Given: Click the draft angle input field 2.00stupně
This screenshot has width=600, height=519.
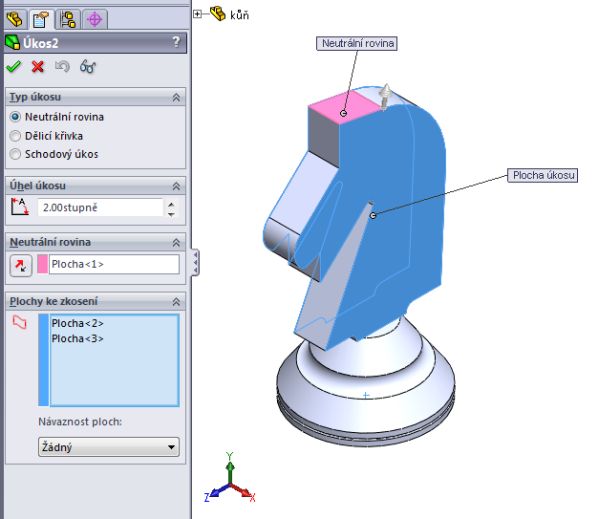Looking at the screenshot, I should tap(98, 208).
